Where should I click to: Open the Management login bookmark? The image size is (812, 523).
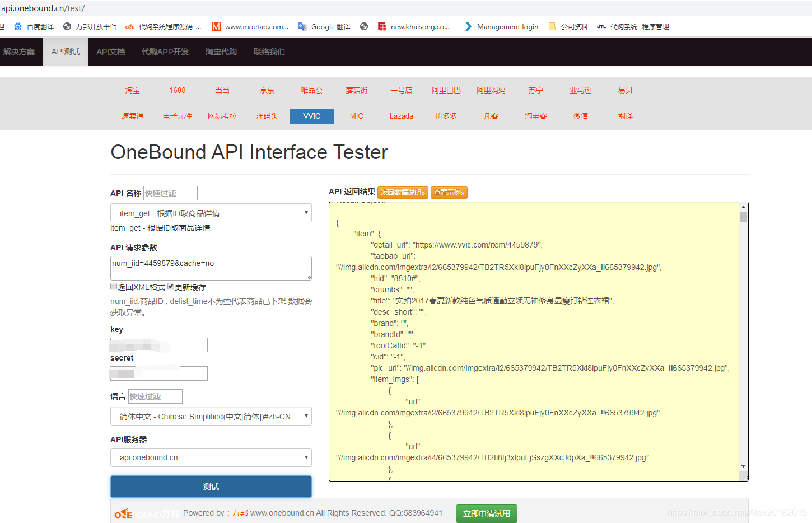point(501,26)
